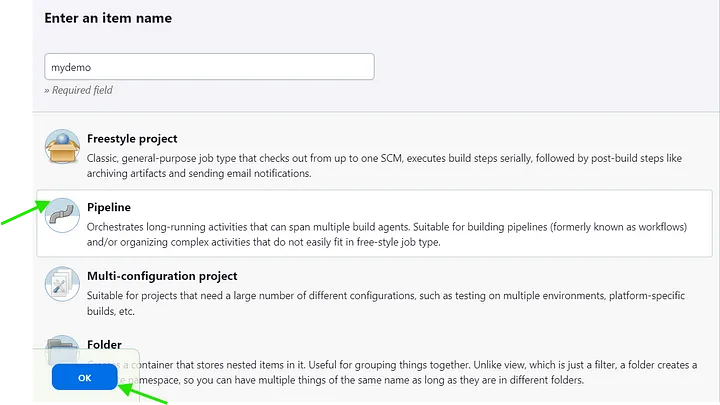Click the Freestyle project box icon
720x405 pixels.
pyautogui.click(x=62, y=146)
